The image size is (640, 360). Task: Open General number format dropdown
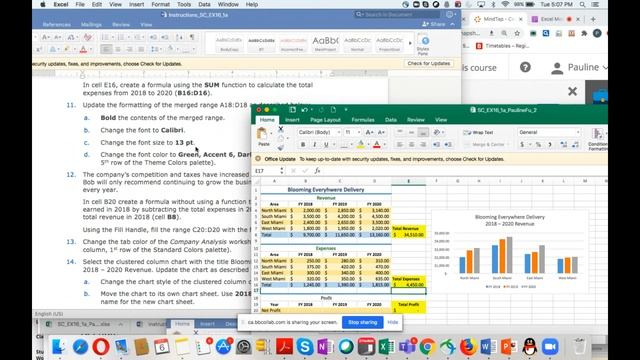click(x=549, y=132)
